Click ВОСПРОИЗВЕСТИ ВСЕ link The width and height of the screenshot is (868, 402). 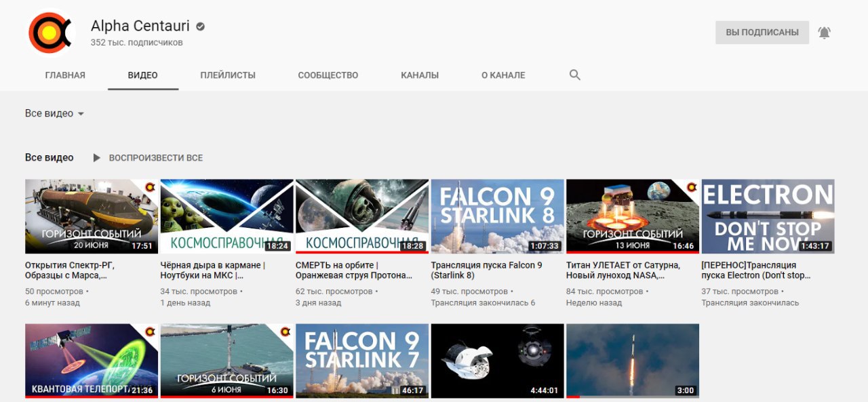156,158
